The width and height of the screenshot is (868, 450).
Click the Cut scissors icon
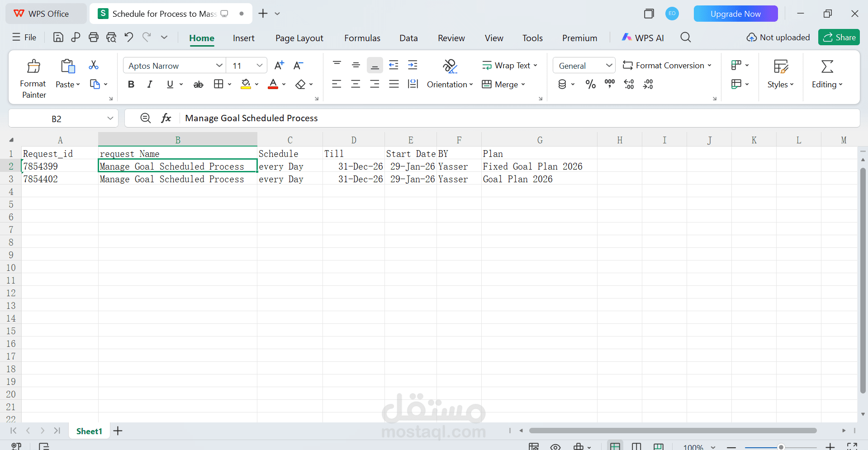pyautogui.click(x=94, y=65)
